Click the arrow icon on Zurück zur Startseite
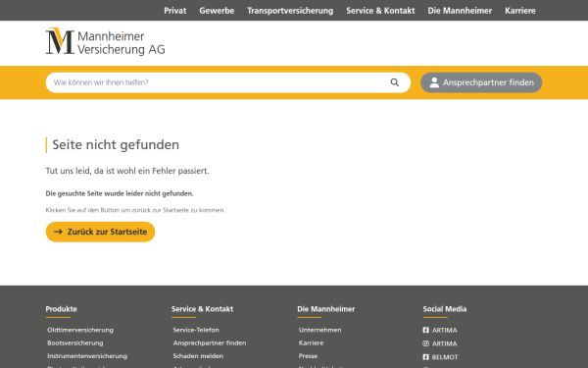Screen dimensions: 588x368 (58, 232)
